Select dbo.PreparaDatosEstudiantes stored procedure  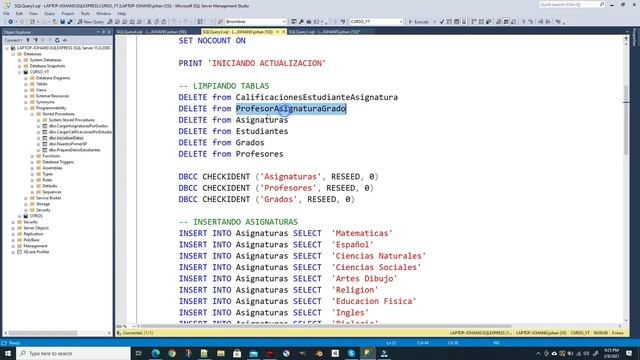coord(74,150)
